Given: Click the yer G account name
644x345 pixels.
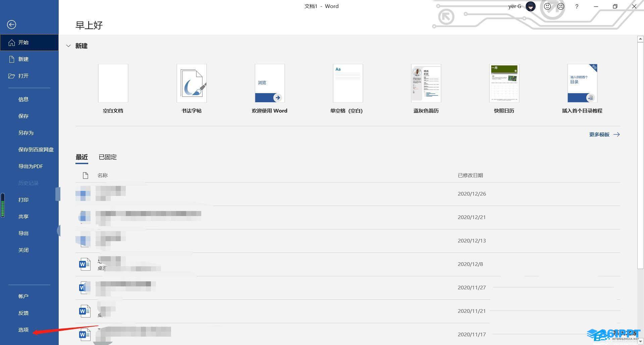Looking at the screenshot, I should pyautogui.click(x=515, y=6).
